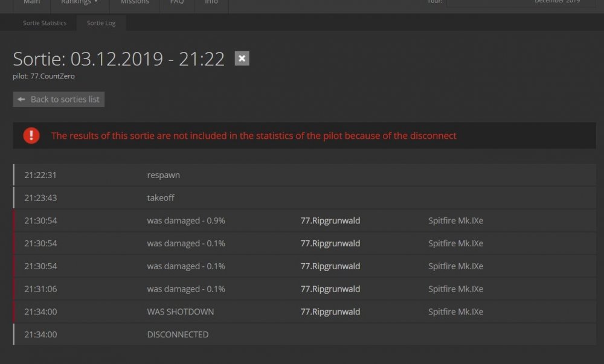Open the Missions page
Viewport: 604px width, 364px height.
pos(134,2)
